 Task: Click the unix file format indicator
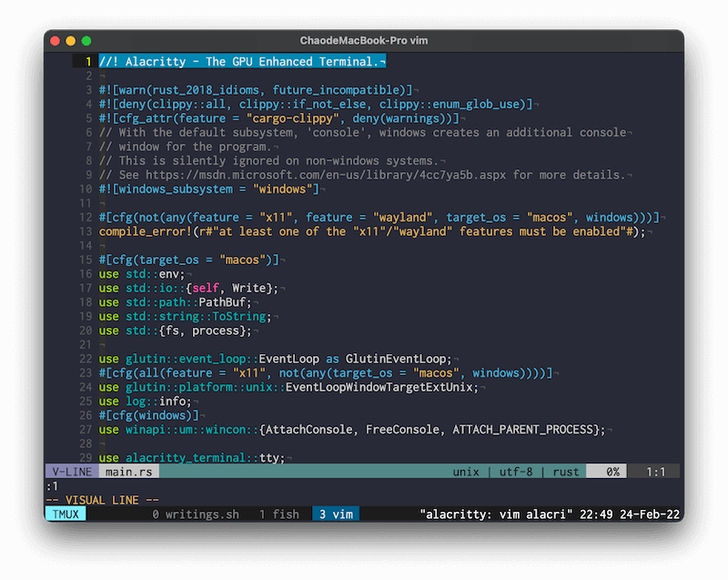pyautogui.click(x=468, y=472)
